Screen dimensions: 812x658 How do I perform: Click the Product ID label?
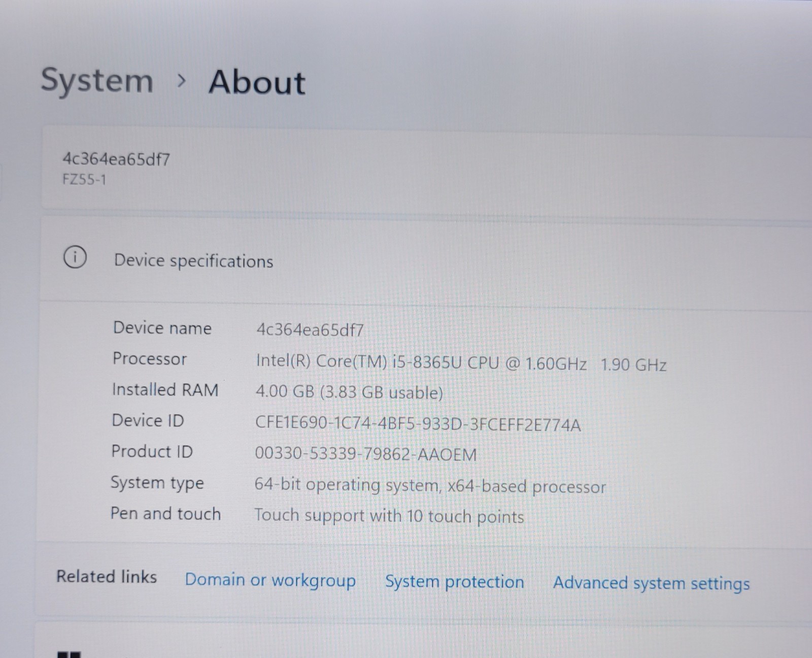click(152, 452)
